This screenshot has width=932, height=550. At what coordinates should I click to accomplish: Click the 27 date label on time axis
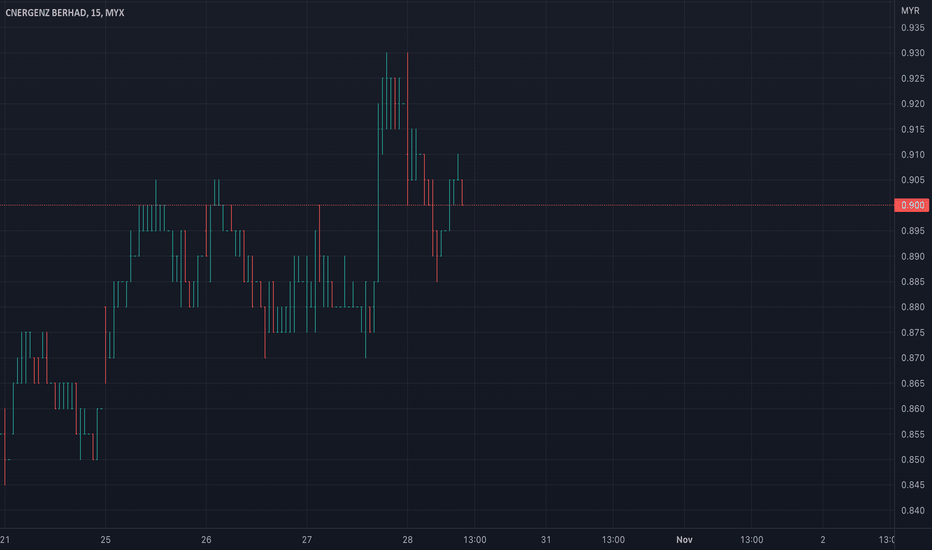307,540
